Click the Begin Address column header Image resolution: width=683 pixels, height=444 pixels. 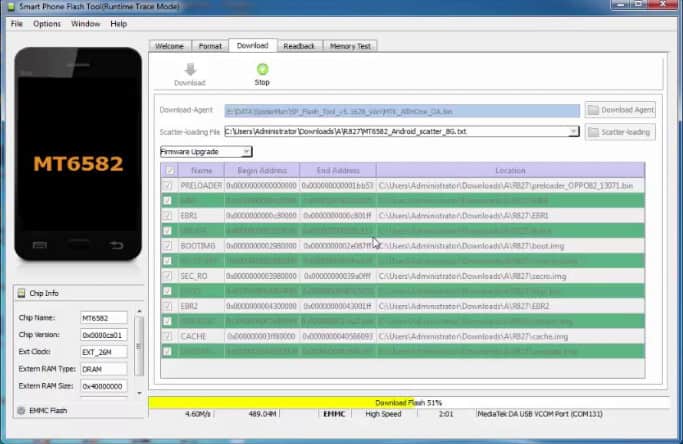(x=262, y=171)
